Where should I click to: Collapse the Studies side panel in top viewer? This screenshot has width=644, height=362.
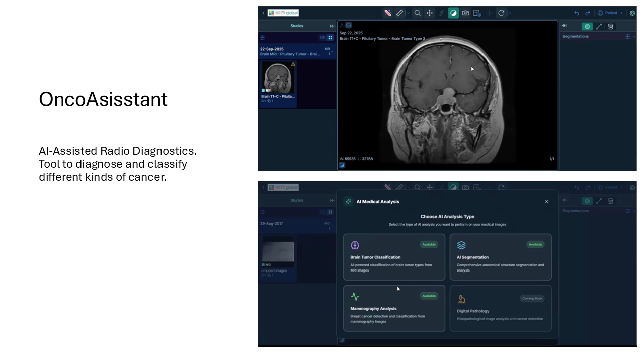(x=332, y=26)
